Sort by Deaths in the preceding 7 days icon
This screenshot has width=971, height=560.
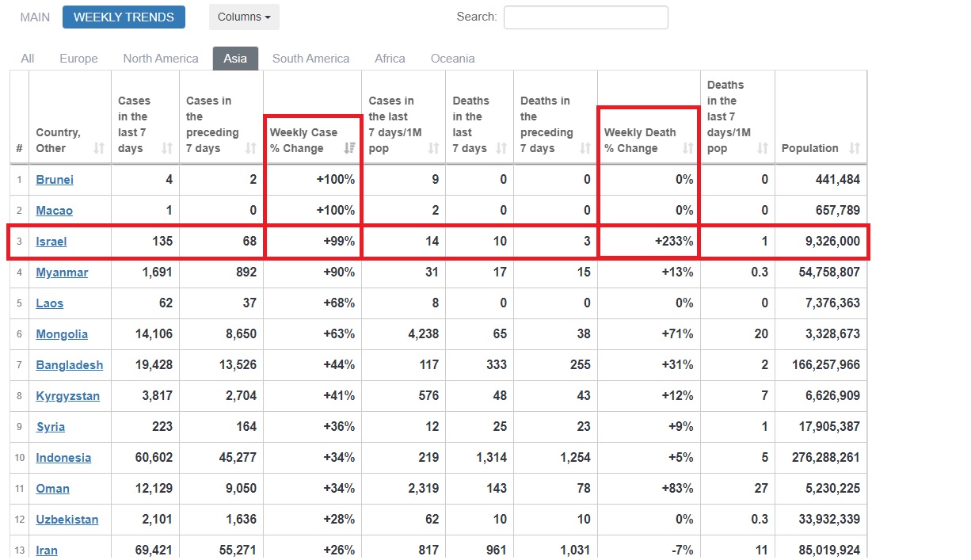[585, 148]
